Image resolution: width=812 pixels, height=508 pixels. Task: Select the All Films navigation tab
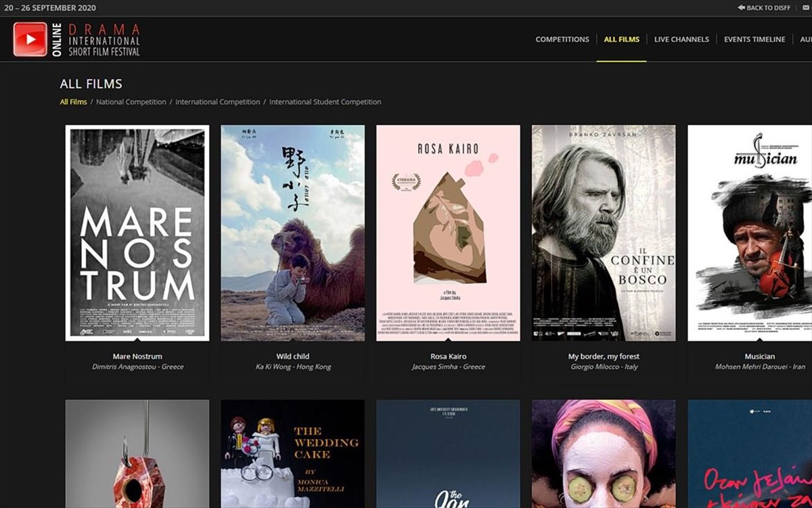click(x=621, y=39)
